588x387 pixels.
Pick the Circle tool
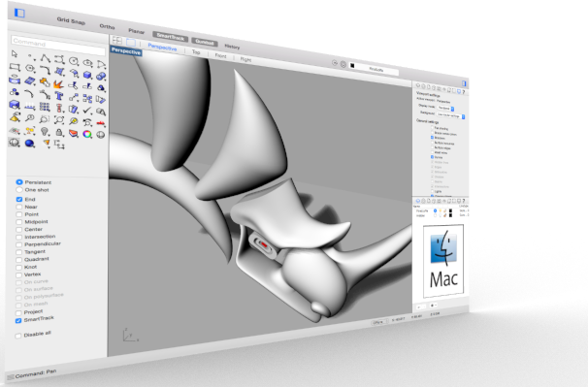(74, 61)
